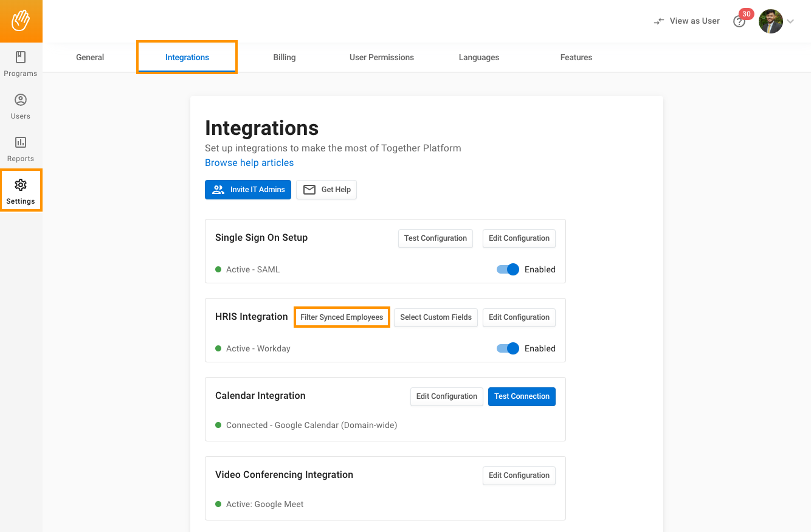Click Test Connection for Calendar
Viewport: 811px width, 532px height.
click(522, 396)
